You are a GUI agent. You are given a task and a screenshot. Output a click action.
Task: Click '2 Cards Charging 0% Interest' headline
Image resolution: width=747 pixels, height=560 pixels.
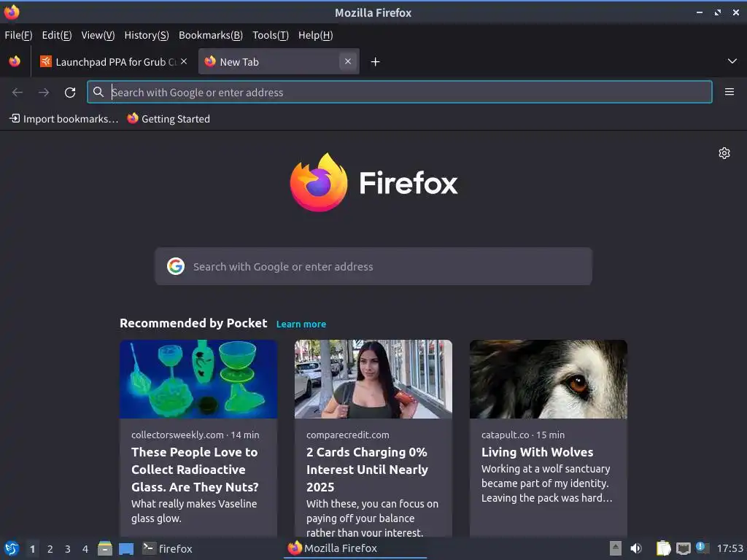(x=368, y=470)
